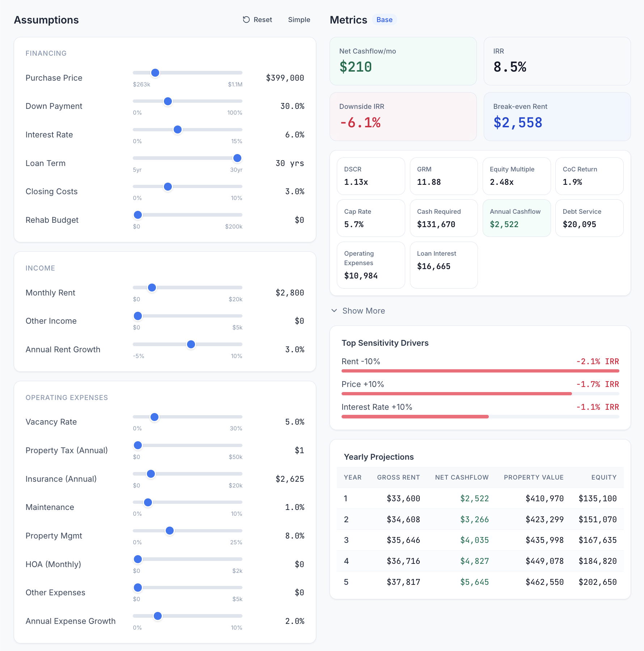The image size is (644, 651).
Task: Select the Loan Term slider handle
Action: pyautogui.click(x=237, y=158)
